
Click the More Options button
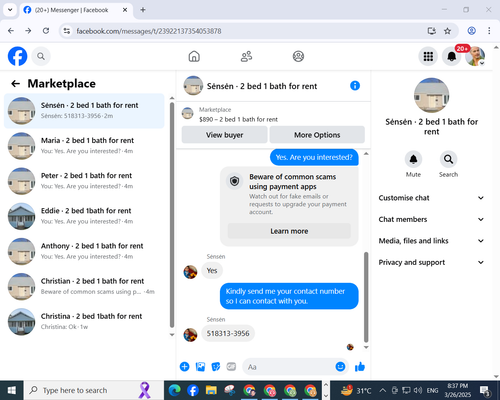[317, 135]
